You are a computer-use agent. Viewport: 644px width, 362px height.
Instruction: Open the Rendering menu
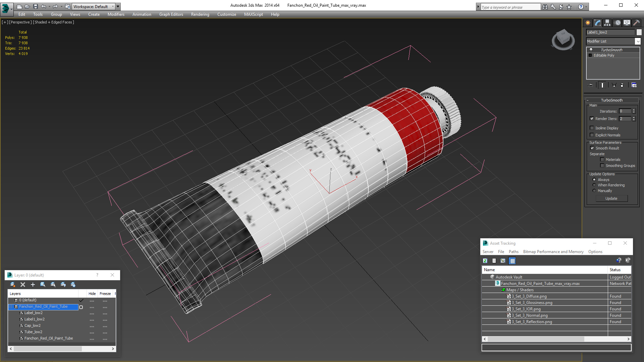click(x=200, y=14)
